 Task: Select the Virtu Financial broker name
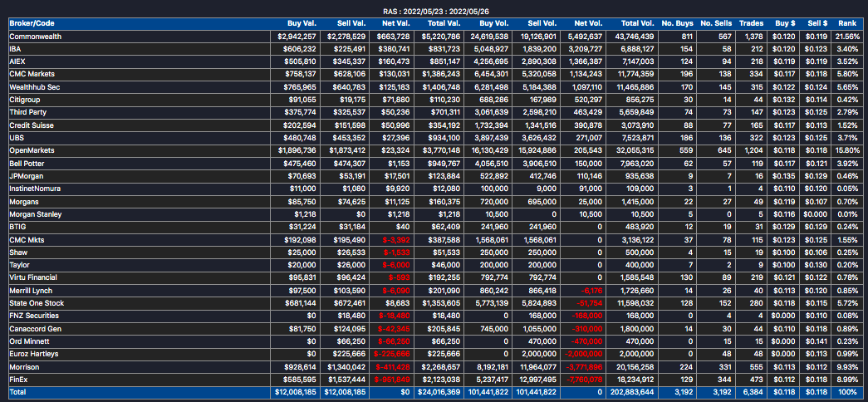(33, 277)
